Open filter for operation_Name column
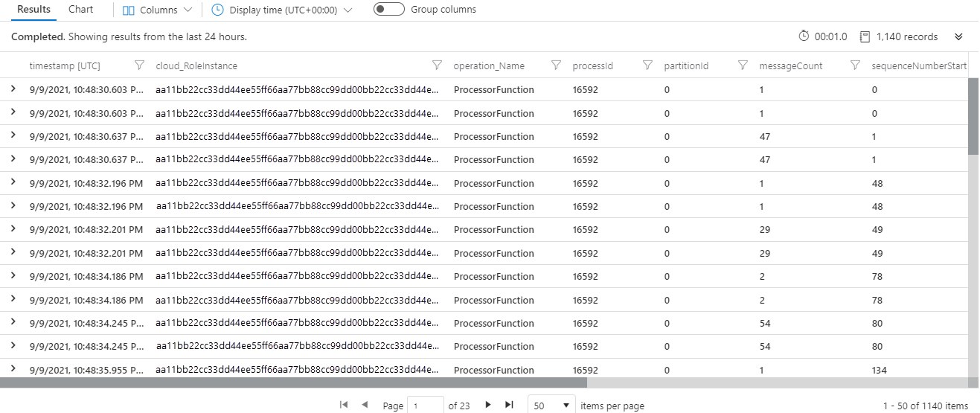The height and width of the screenshot is (413, 980). click(x=556, y=65)
